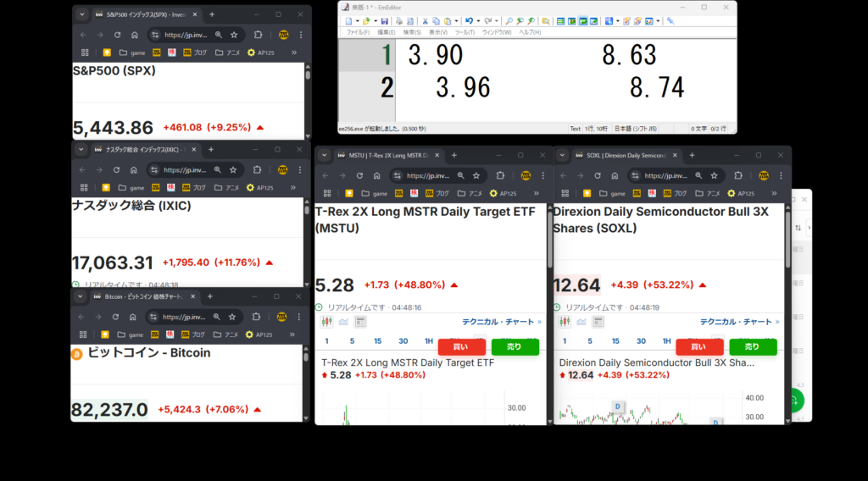Open the Chrome three-dot menu in SOXL window
868x481 pixels.
pos(781,176)
